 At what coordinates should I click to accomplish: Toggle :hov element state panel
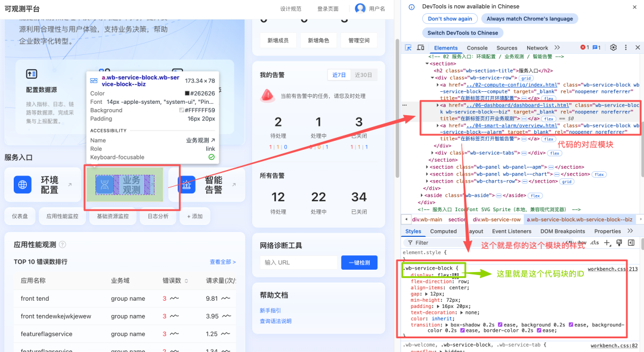click(x=581, y=243)
